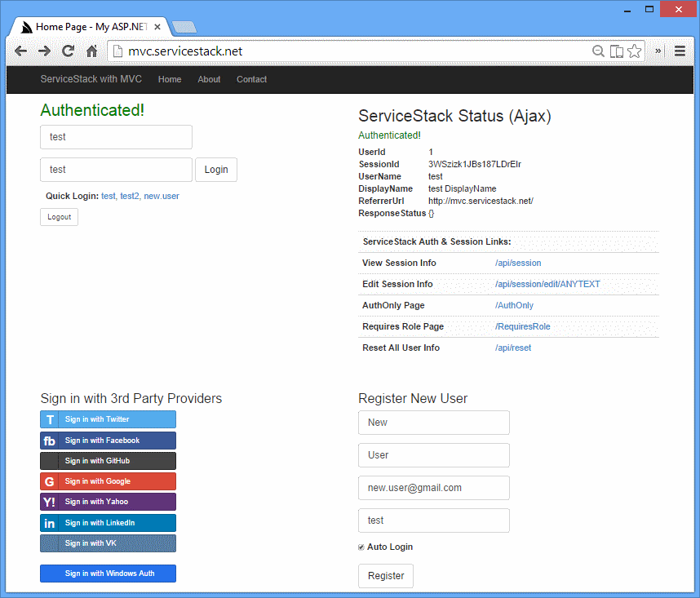Sign in with Google
700x598 pixels.
pyautogui.click(x=107, y=481)
